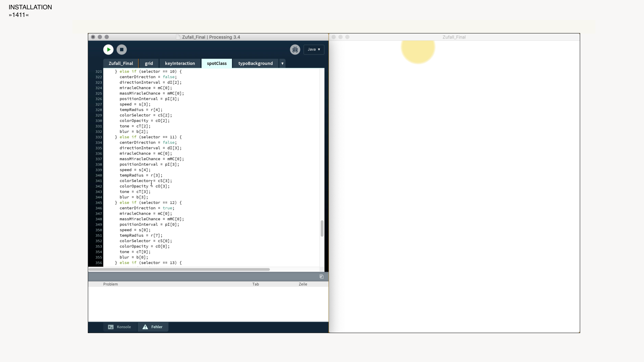Click the Zufall_Final sketch window title
The height and width of the screenshot is (362, 644).
click(x=454, y=37)
